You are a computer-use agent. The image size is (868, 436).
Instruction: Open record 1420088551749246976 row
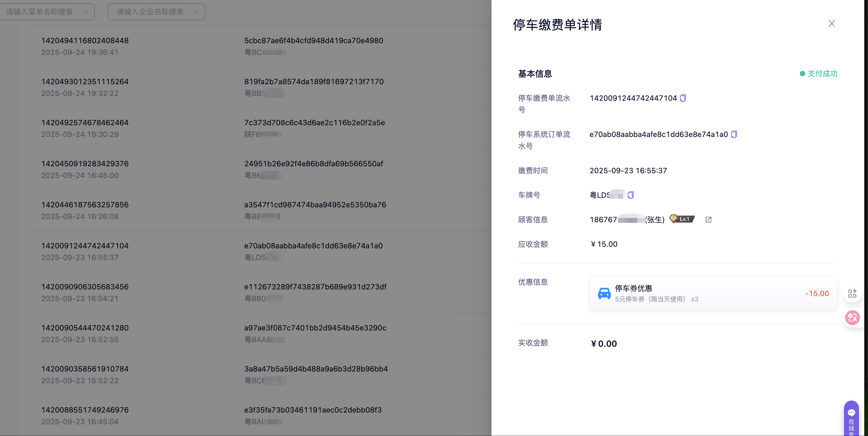(x=85, y=410)
